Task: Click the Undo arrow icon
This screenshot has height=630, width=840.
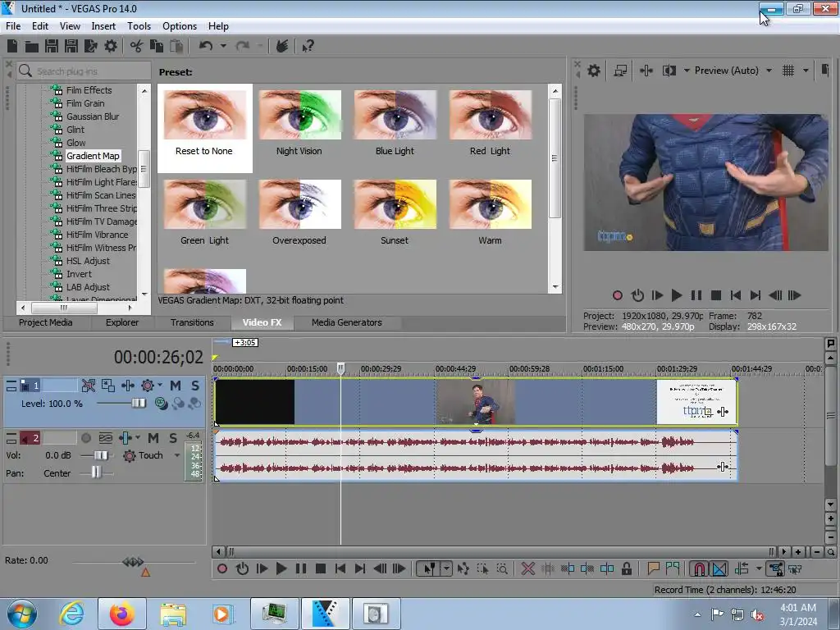Action: pyautogui.click(x=206, y=46)
